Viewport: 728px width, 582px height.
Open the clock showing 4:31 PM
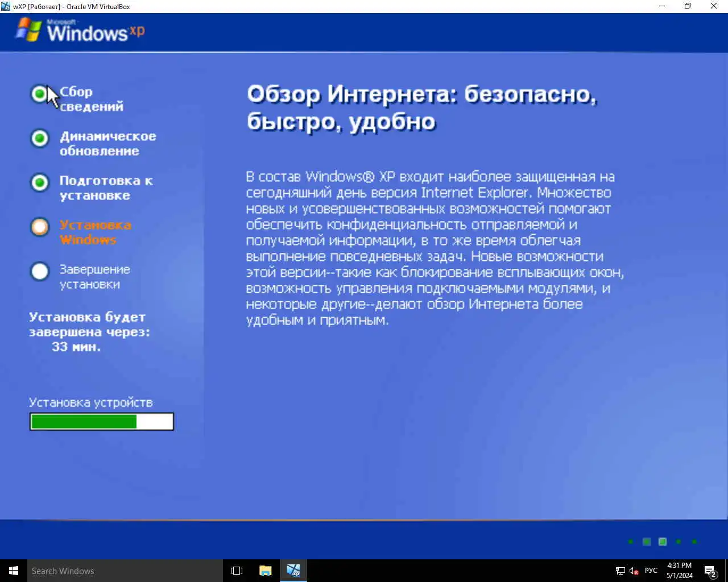click(680, 571)
